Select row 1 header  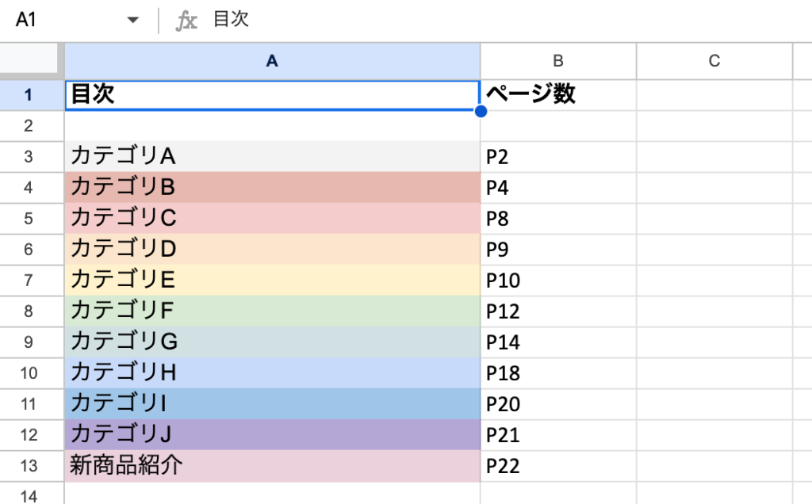click(29, 95)
